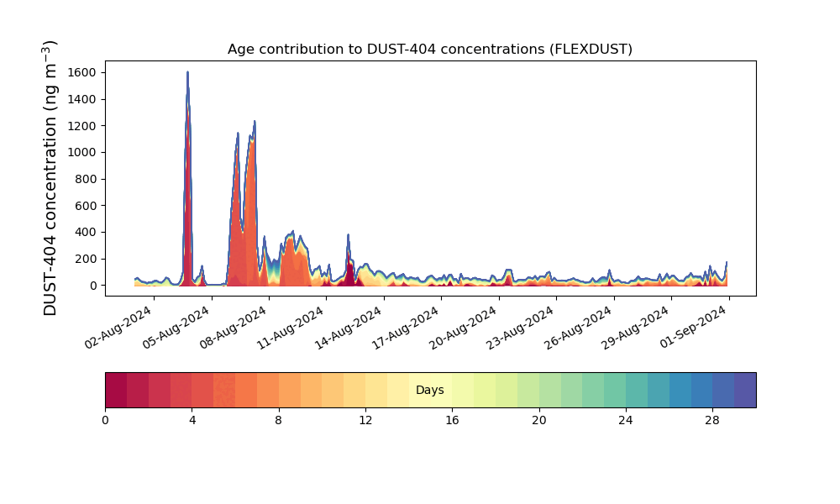Image resolution: width=840 pixels, height=504 pixels.
Task: Click the tallest peak near 1600 ng
Action: coord(187,73)
